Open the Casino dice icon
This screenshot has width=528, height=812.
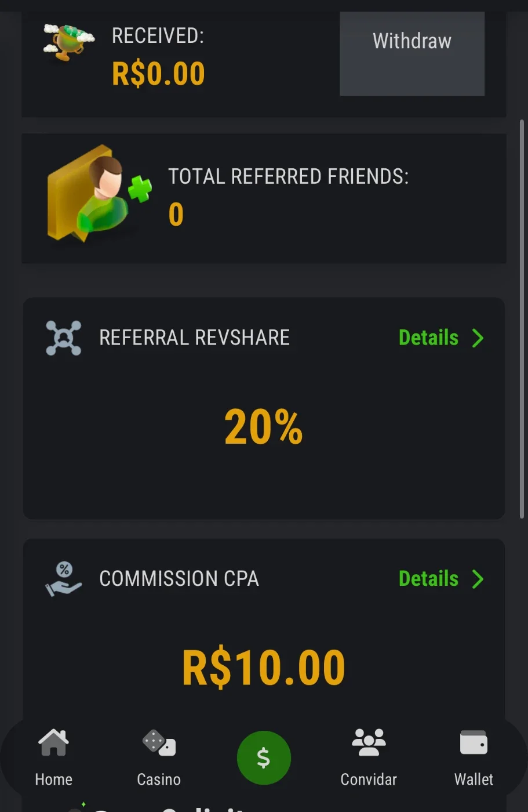159,742
